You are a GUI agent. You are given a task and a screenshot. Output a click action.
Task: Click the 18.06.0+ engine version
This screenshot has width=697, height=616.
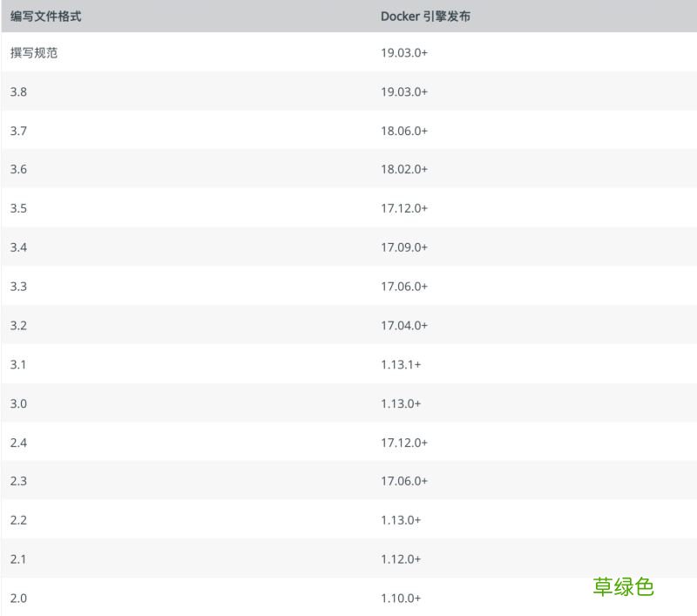404,131
